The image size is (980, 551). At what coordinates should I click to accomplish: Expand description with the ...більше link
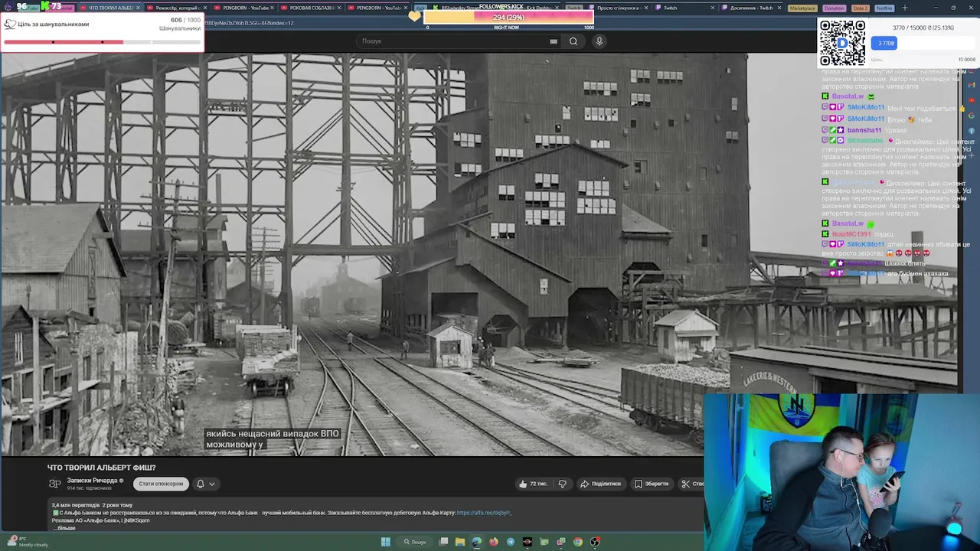64,528
